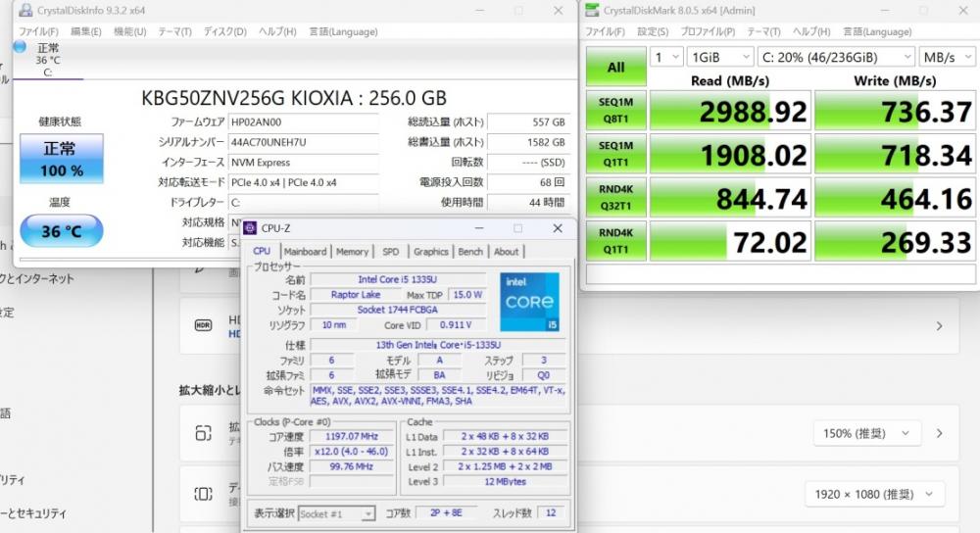Switch to the Bench tab in CPU-Z
Screen dimensions: 980x533
click(470, 251)
